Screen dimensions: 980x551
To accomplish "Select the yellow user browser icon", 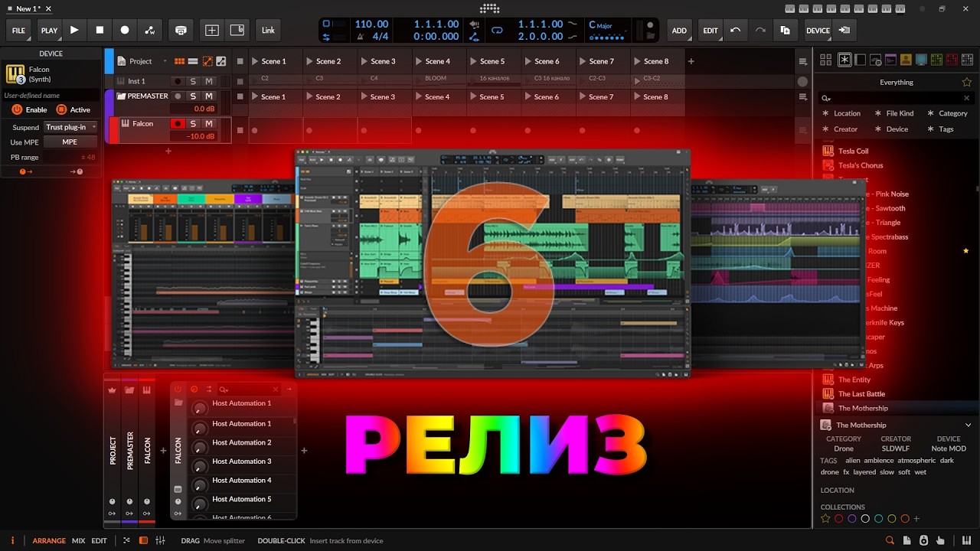I will coord(906,60).
